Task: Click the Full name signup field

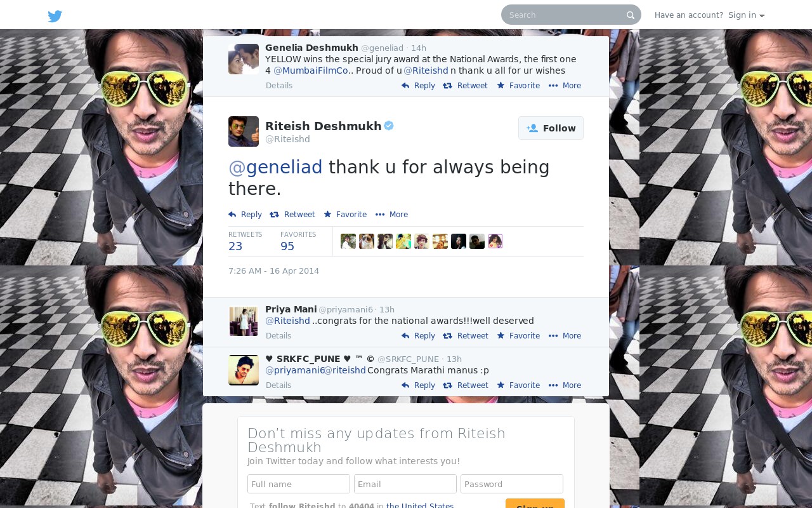Action: coord(299,484)
